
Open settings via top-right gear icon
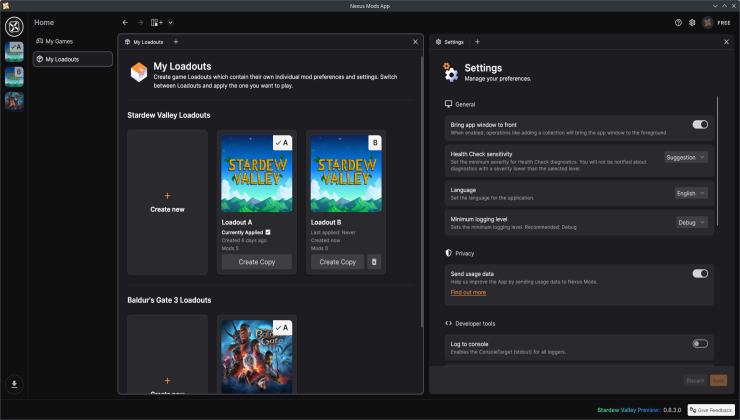tap(692, 22)
